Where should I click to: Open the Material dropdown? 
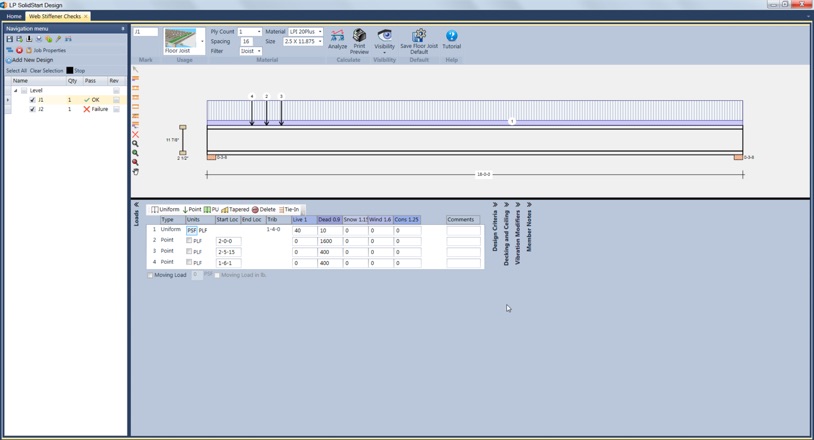point(320,32)
